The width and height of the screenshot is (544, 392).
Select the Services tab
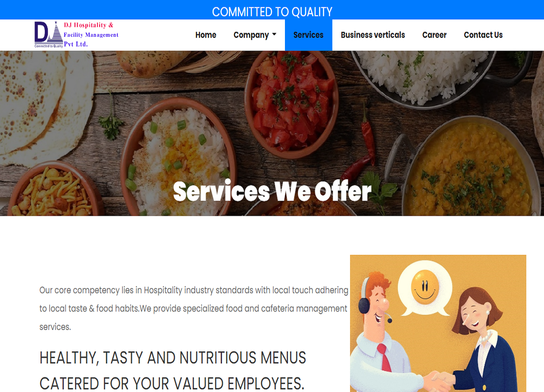308,35
